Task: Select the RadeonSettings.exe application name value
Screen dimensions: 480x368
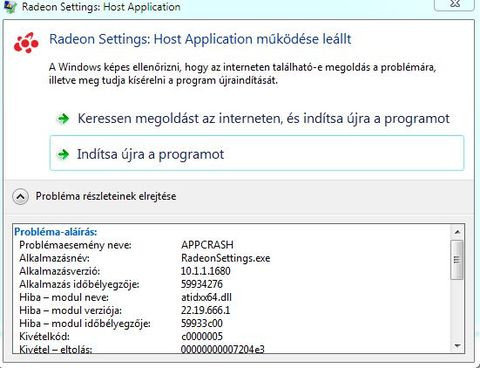Action: [226, 258]
